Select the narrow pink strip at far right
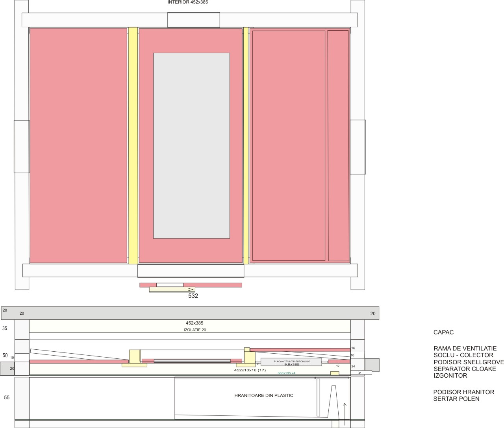504x428 pixels. (338, 146)
